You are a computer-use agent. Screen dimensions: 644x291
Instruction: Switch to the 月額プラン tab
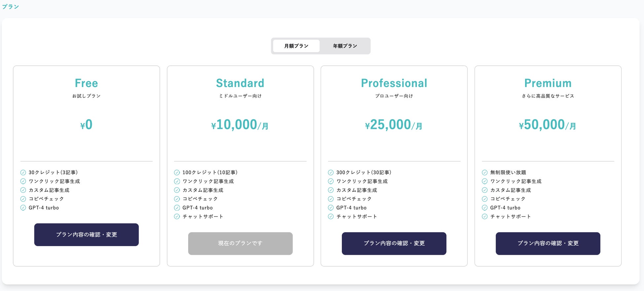296,46
